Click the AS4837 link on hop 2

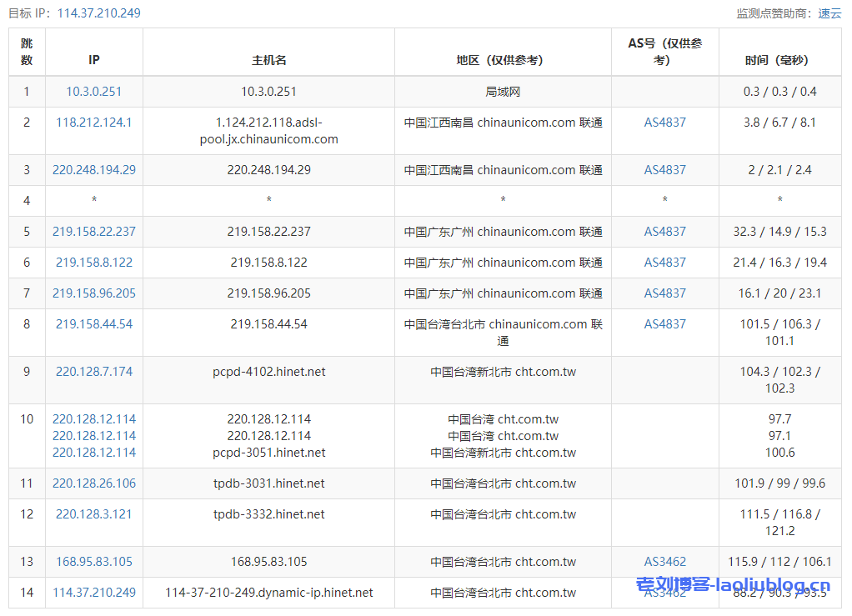[664, 122]
